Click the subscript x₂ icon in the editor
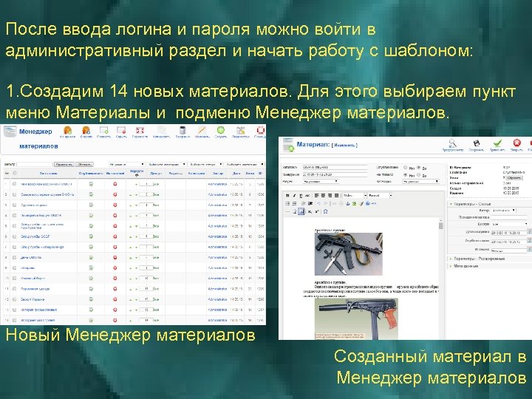 point(310,211)
